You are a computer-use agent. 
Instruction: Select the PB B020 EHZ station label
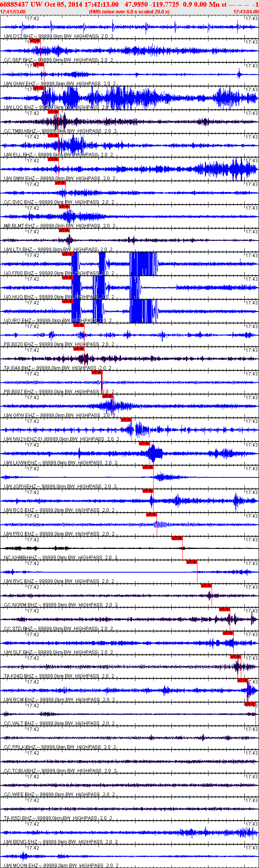pyautogui.click(x=19, y=344)
